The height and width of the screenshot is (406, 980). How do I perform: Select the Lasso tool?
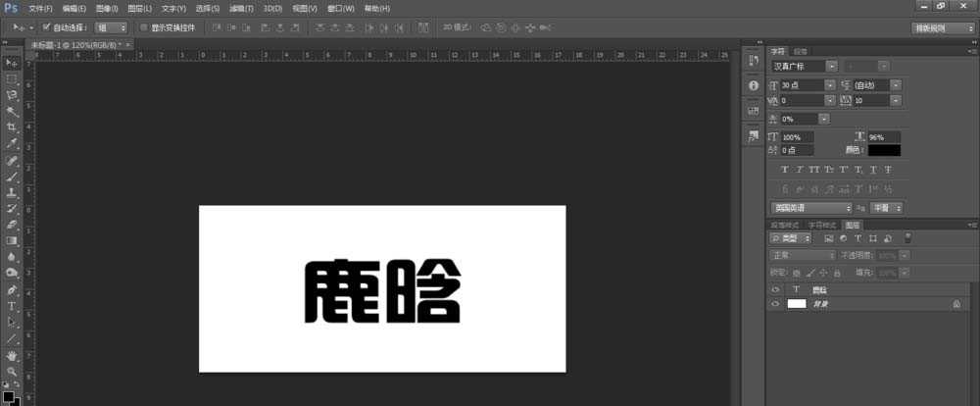pyautogui.click(x=13, y=95)
